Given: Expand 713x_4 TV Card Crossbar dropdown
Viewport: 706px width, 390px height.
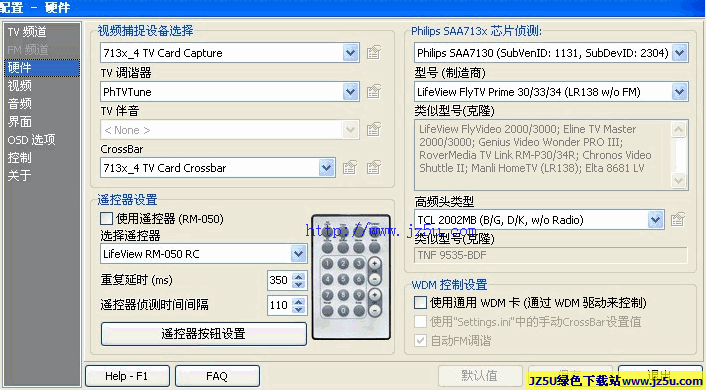Looking at the screenshot, I should click(x=327, y=168).
